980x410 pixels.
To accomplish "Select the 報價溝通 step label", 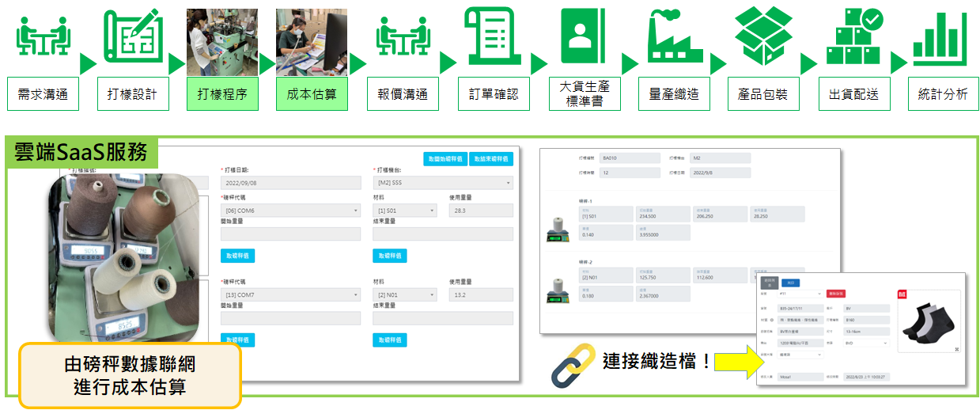I will coord(403,94).
